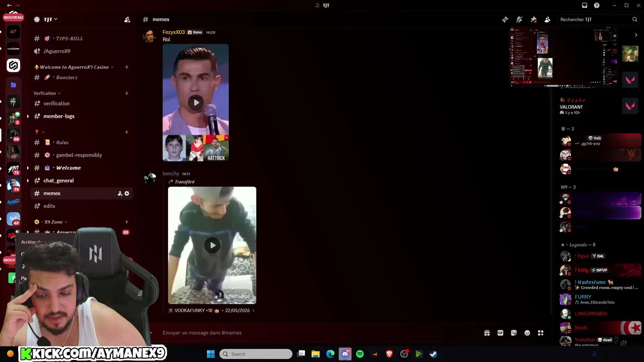Open memes channel settings gear
This screenshot has height=362, width=644.
[x=127, y=194]
